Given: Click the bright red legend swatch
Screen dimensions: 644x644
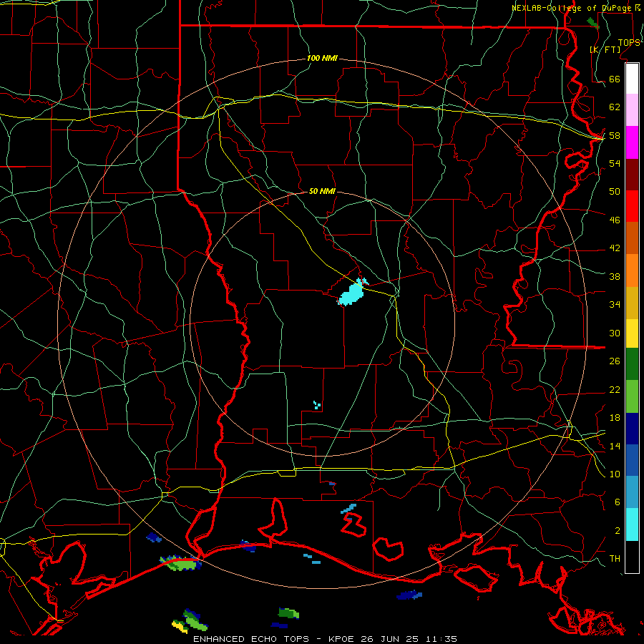Looking at the screenshot, I should [632, 206].
